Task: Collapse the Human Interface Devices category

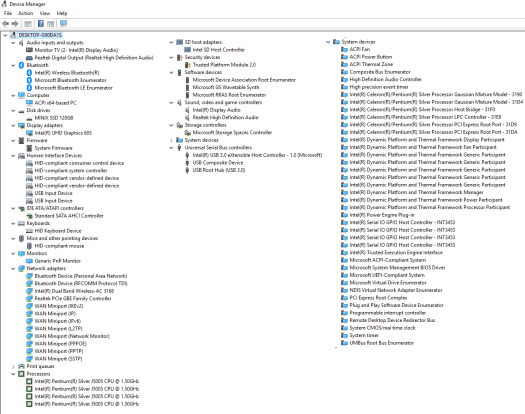Action: (13, 156)
